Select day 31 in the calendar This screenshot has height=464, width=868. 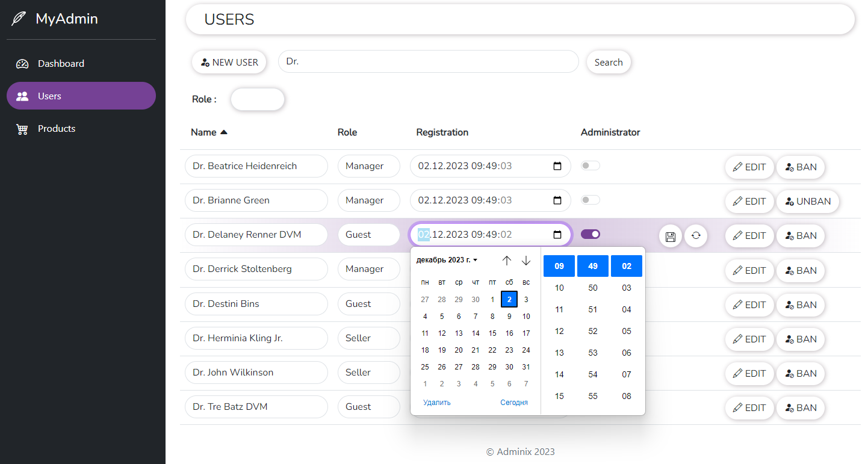tap(526, 367)
